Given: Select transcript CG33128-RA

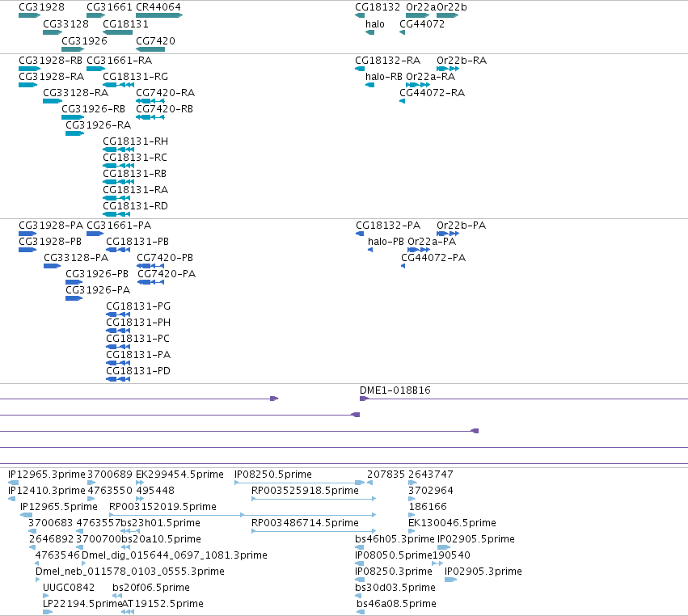Looking at the screenshot, I should point(75,93).
